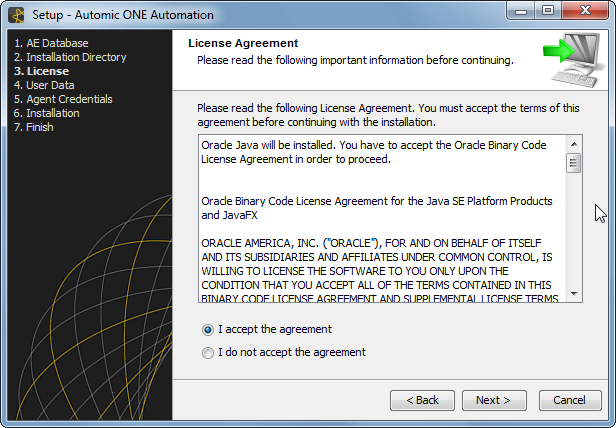616x428 pixels.
Task: Select step 6. Installation in sidebar
Action: [x=49, y=113]
